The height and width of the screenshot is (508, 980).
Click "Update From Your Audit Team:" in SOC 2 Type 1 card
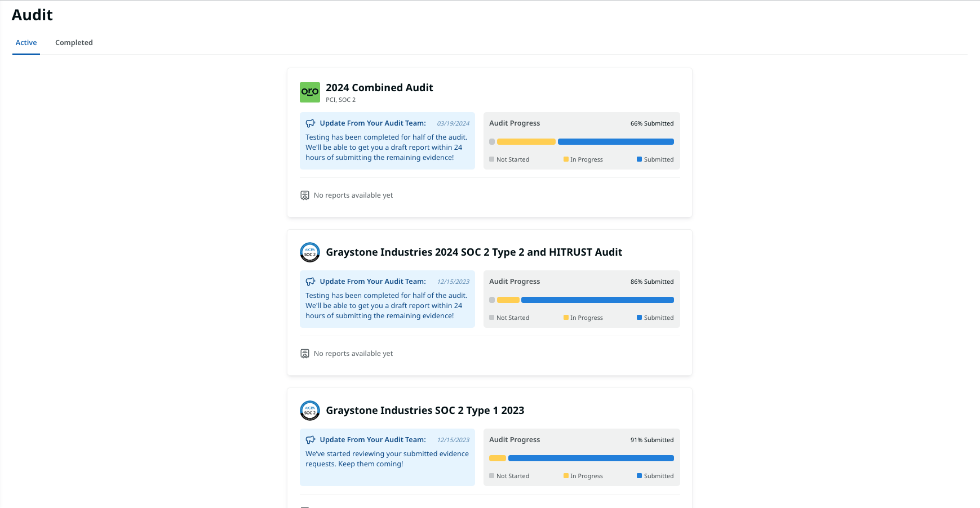pos(373,440)
